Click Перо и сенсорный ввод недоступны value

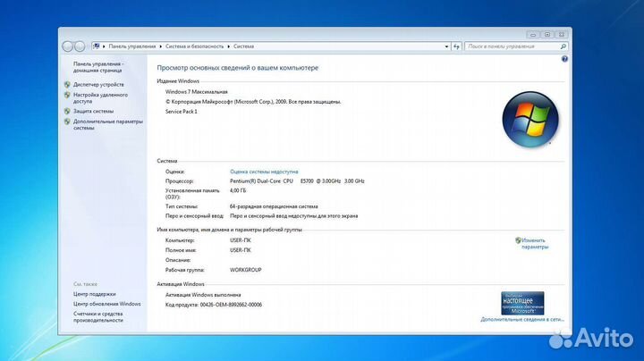(x=293, y=215)
